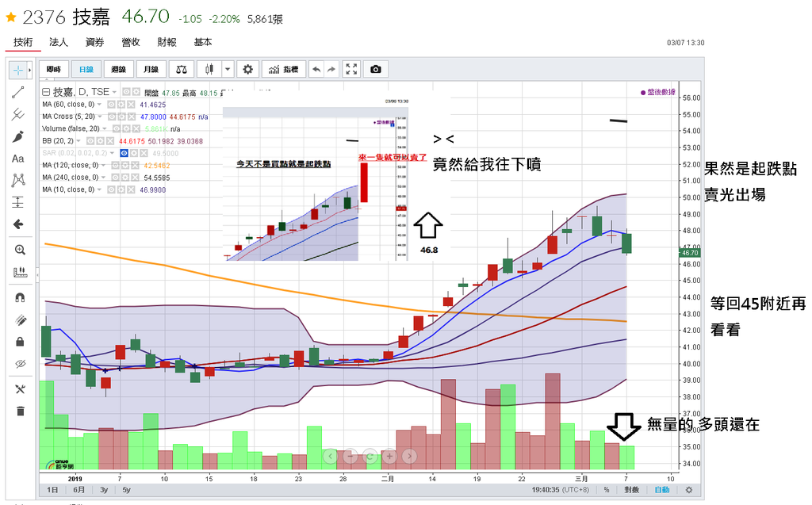Click the back arrow icon in sidebar
Screen dimensions: 812x505
[x=18, y=224]
